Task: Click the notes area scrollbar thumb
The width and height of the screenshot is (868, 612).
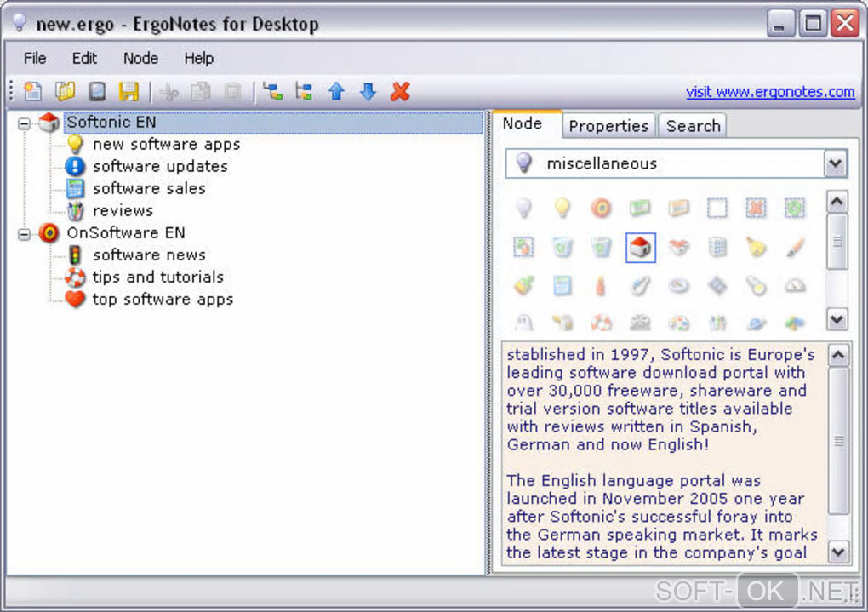Action: [839, 442]
